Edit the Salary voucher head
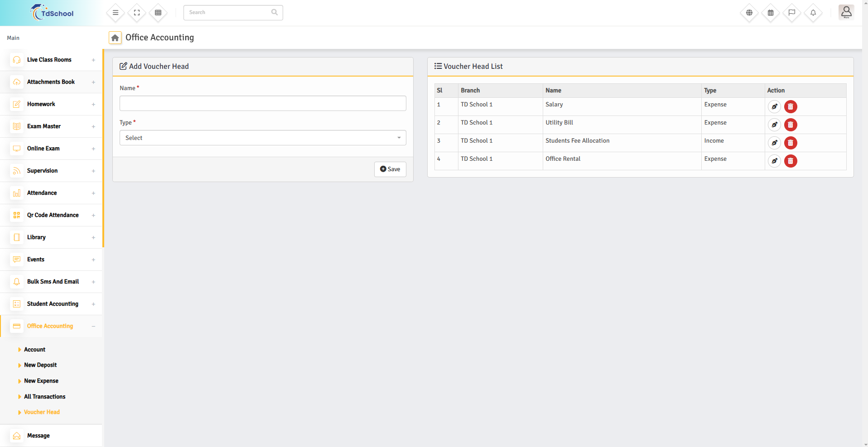The height and width of the screenshot is (447, 868). [x=774, y=107]
